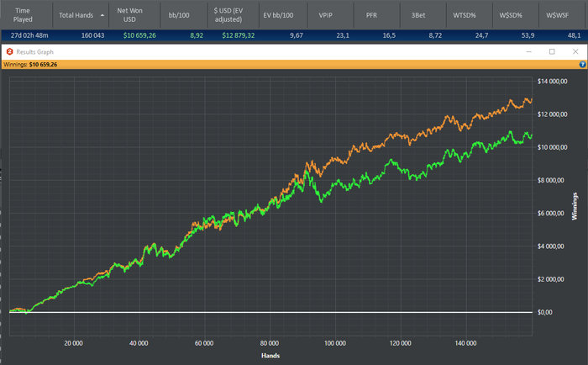Click the $4 000,00 axis value
Viewport: 588px width, 365px height.
(550, 246)
